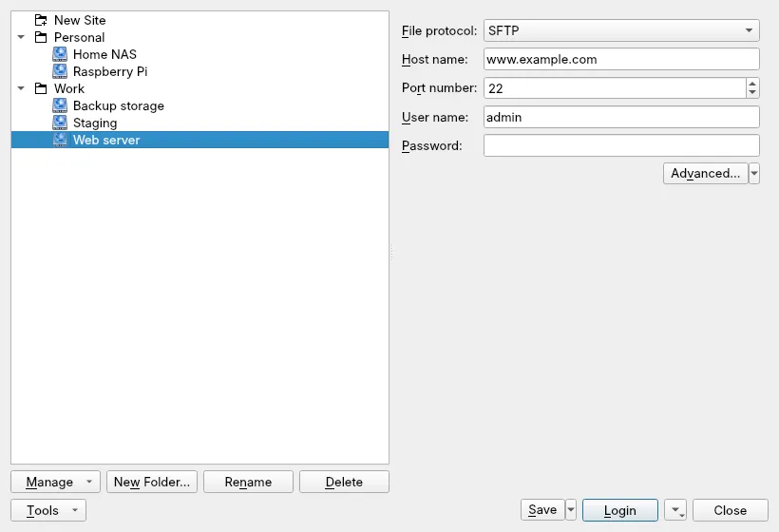Focus the Password field

tap(621, 145)
